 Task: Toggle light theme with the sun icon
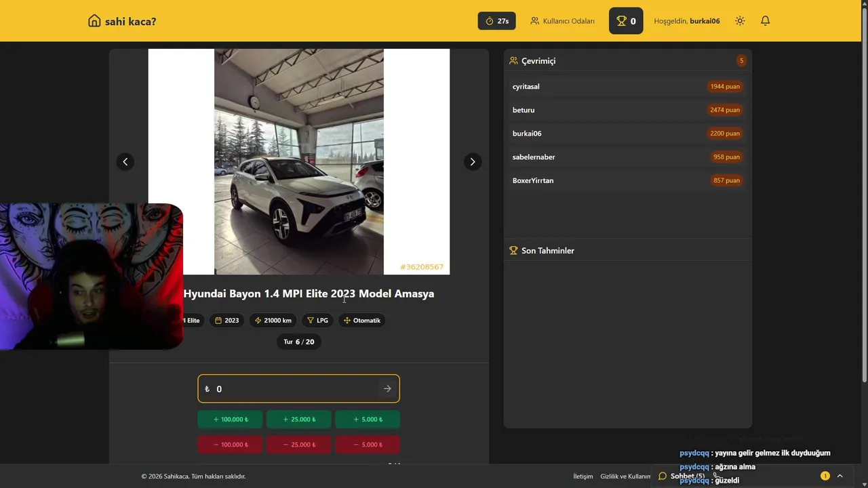740,21
